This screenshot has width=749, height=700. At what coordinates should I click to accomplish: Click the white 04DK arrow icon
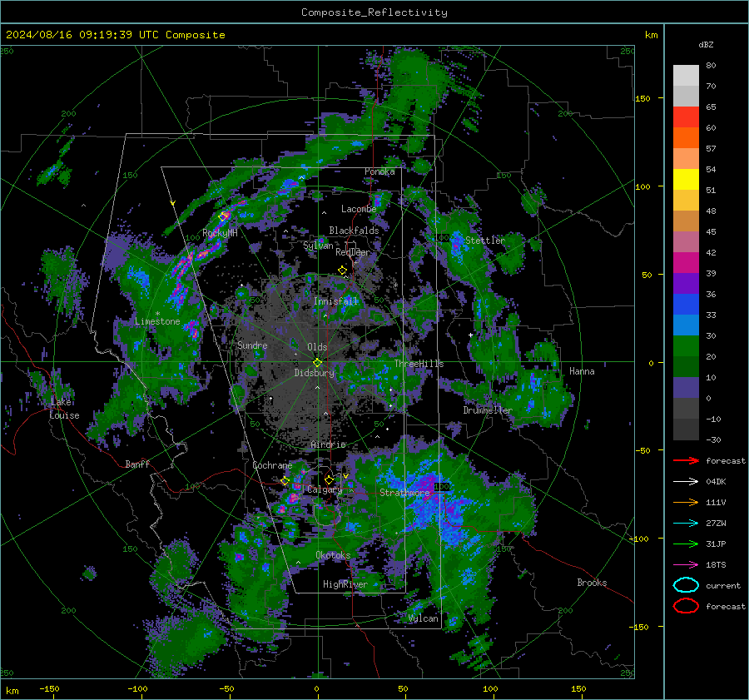686,482
